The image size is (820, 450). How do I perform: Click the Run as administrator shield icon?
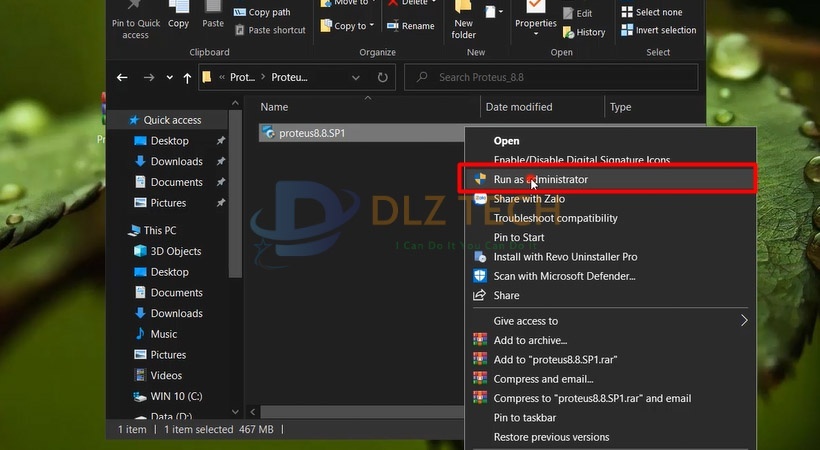coord(480,179)
